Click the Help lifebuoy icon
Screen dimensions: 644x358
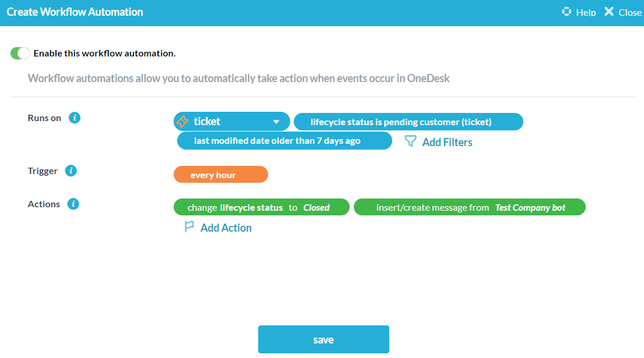point(566,12)
